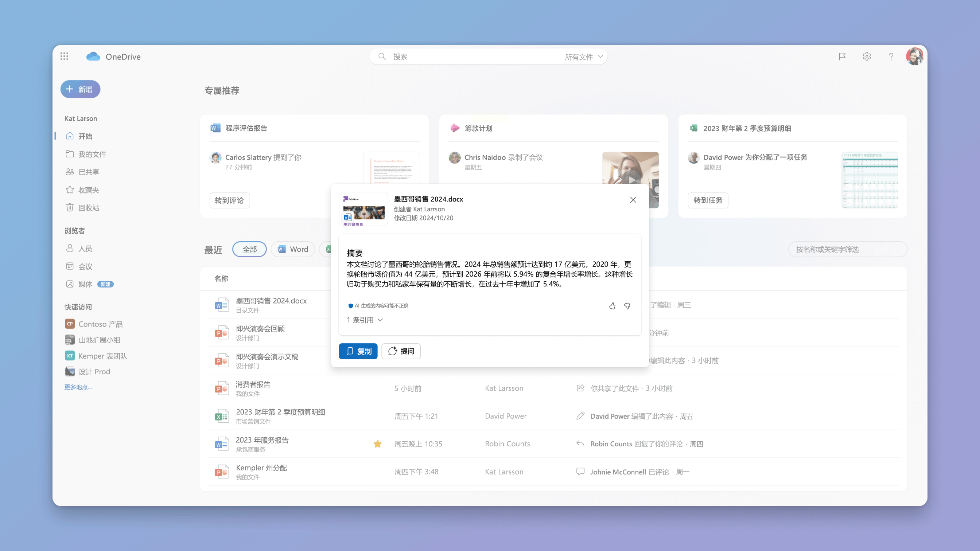Open settings gear icon
Viewport: 980px width, 551px height.
pos(867,56)
